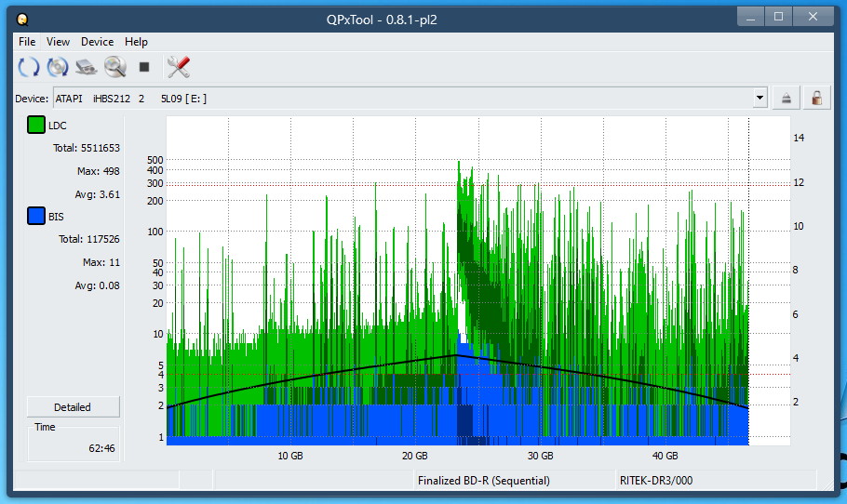
Task: Open preferences via wrench and screwdriver icon
Action: click(178, 67)
